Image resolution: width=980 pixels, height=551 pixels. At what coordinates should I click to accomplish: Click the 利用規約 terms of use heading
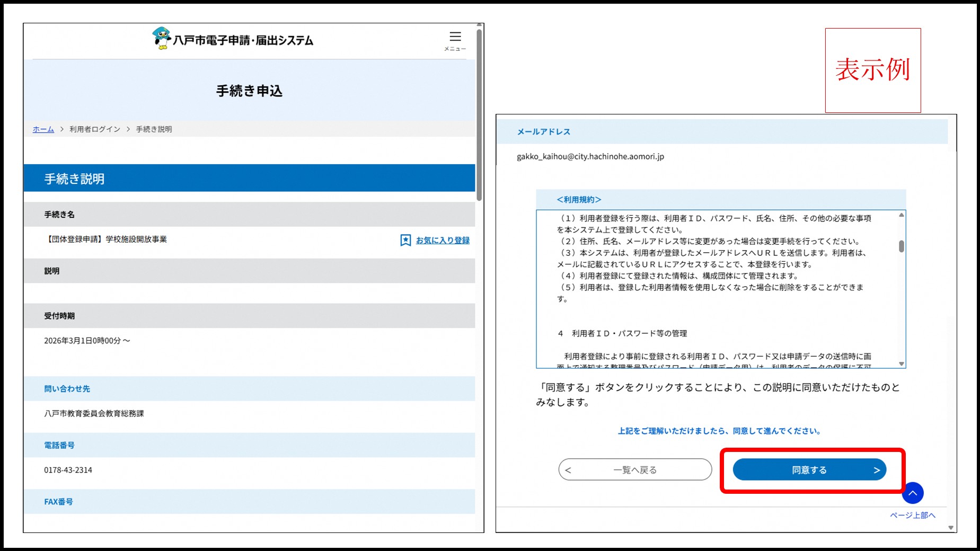(x=578, y=199)
